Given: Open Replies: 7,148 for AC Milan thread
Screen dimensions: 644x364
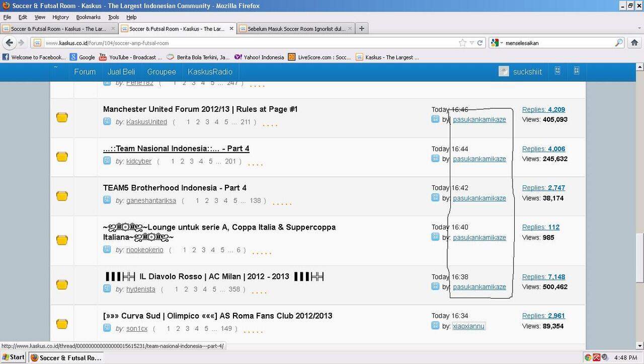Looking at the screenshot, I should (543, 276).
